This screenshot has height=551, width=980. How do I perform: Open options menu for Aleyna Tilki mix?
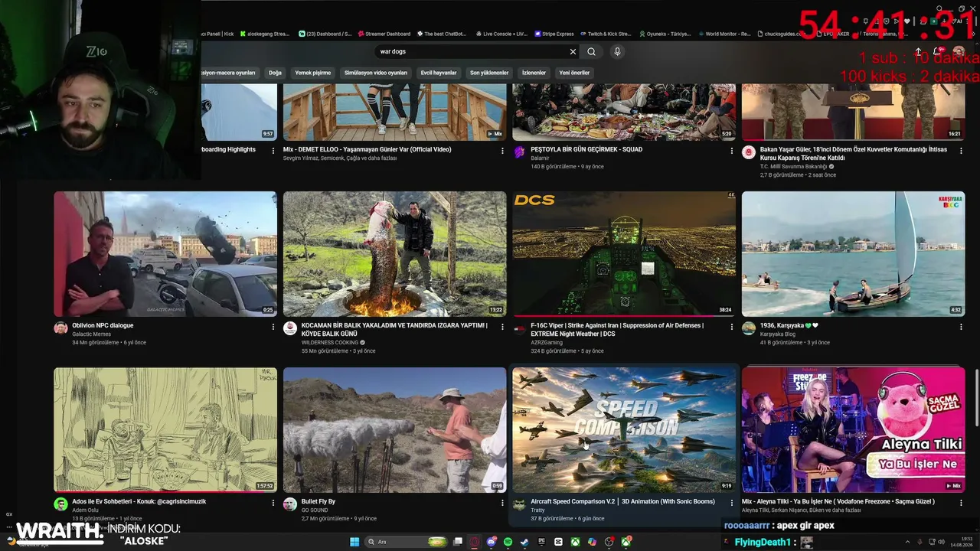coord(962,502)
